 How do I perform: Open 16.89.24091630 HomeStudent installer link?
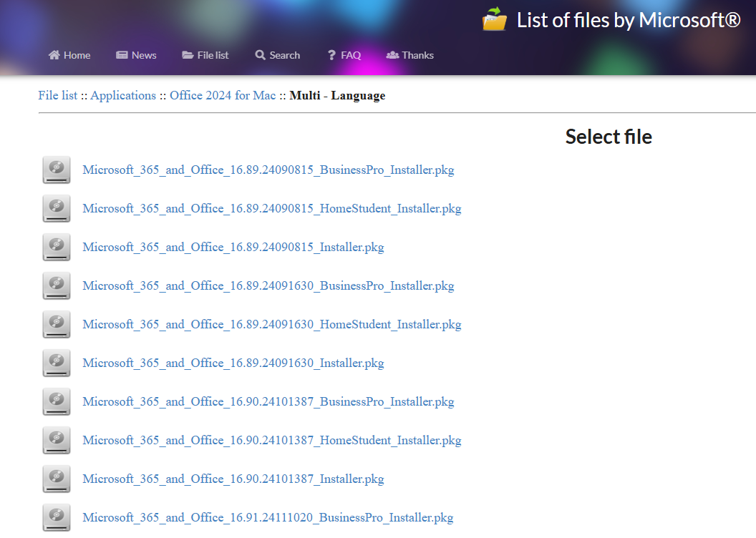(x=272, y=325)
